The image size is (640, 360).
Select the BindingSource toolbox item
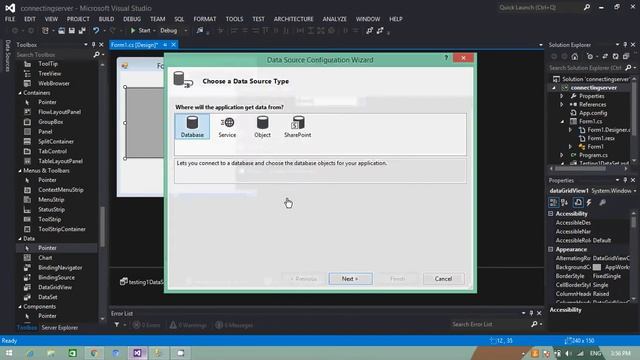pyautogui.click(x=57, y=278)
